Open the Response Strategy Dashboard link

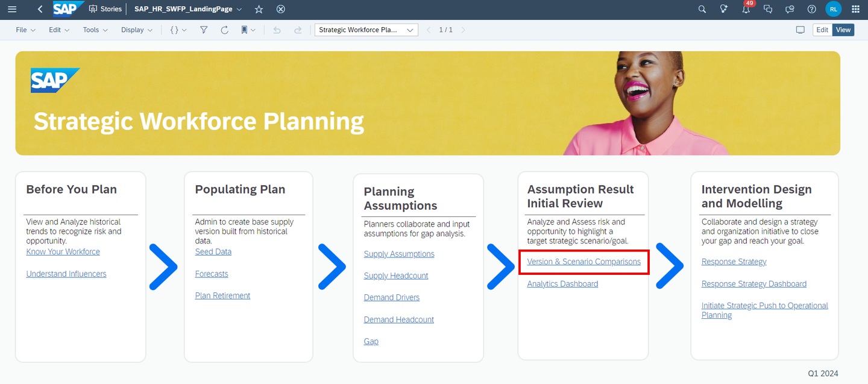pos(754,283)
